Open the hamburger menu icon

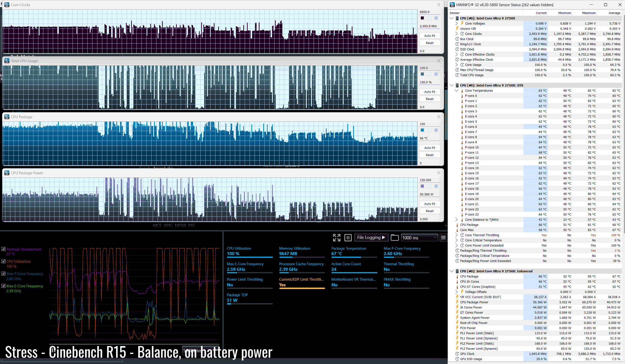443,238
